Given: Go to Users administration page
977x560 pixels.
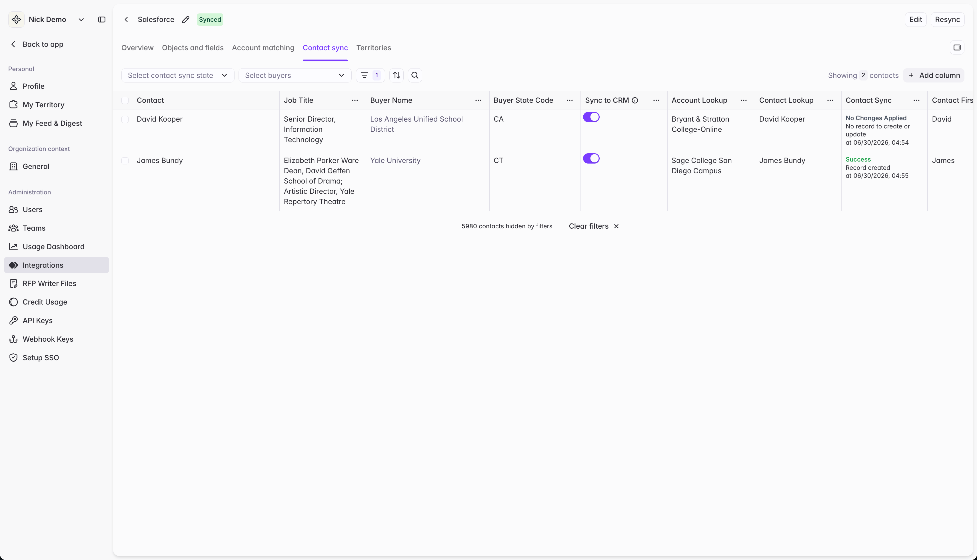Looking at the screenshot, I should 57,210.
